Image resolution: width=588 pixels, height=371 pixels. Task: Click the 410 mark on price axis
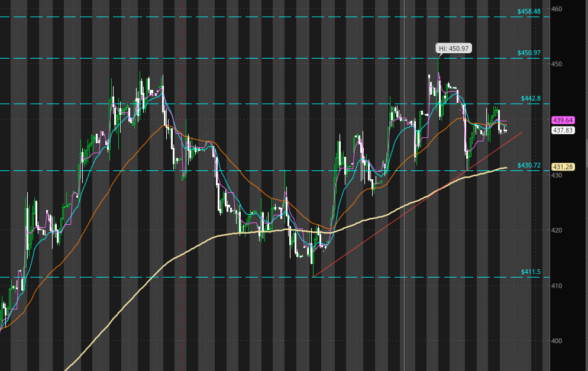pyautogui.click(x=557, y=286)
